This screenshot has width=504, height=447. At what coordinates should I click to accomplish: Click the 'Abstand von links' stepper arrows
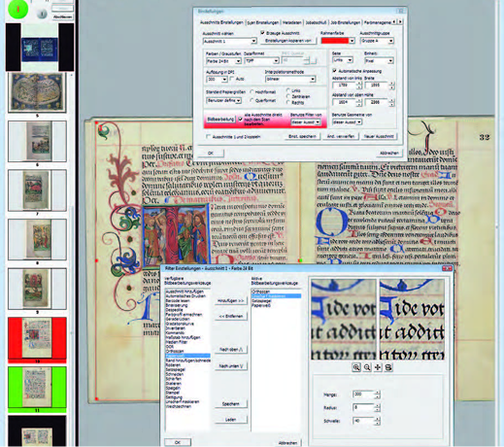[x=359, y=86]
